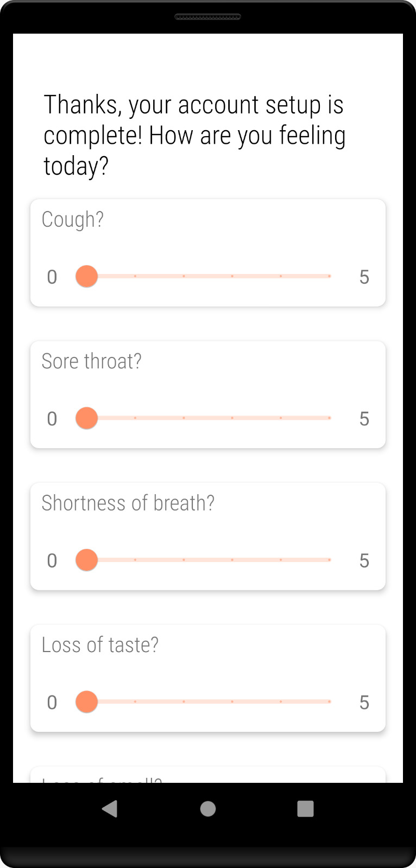Click the Shortness of breath slider thumb
Viewport: 416px width, 868px height.
(86, 560)
